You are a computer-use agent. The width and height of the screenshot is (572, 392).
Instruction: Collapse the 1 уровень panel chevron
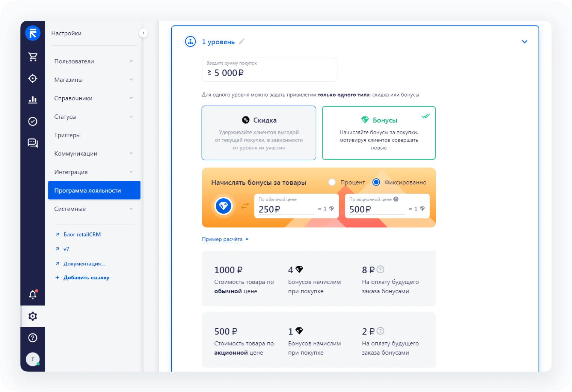(524, 42)
